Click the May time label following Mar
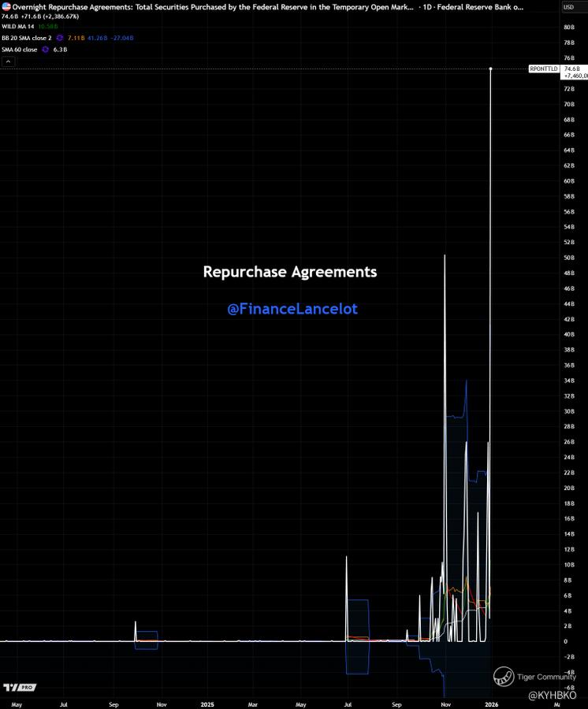Screen dimensions: 588x709 [x=301, y=704]
